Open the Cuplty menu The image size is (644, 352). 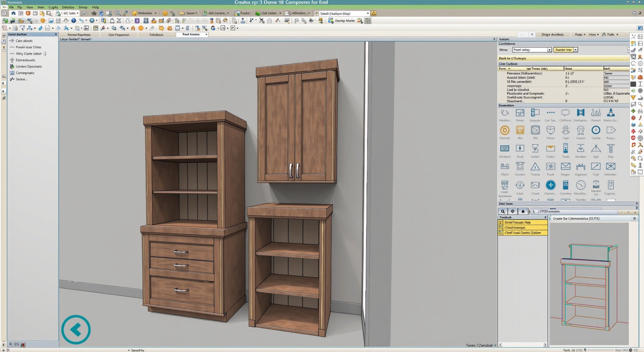click(x=53, y=7)
